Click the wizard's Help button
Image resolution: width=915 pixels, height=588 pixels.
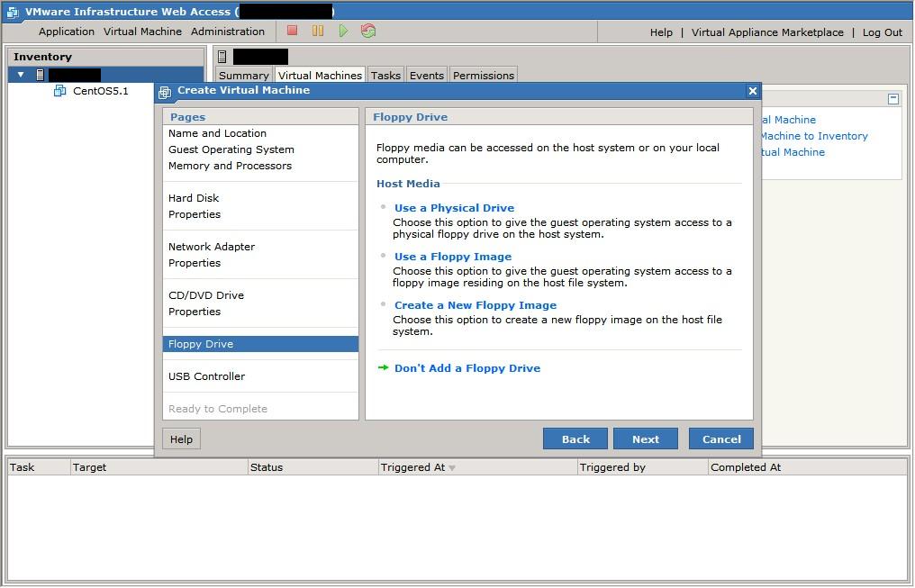point(182,439)
